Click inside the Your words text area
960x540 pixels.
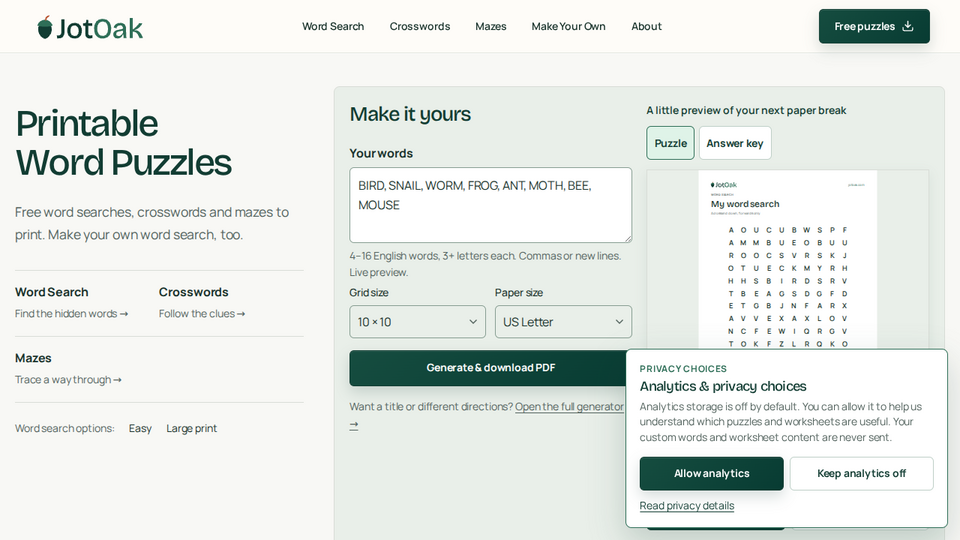pos(490,205)
